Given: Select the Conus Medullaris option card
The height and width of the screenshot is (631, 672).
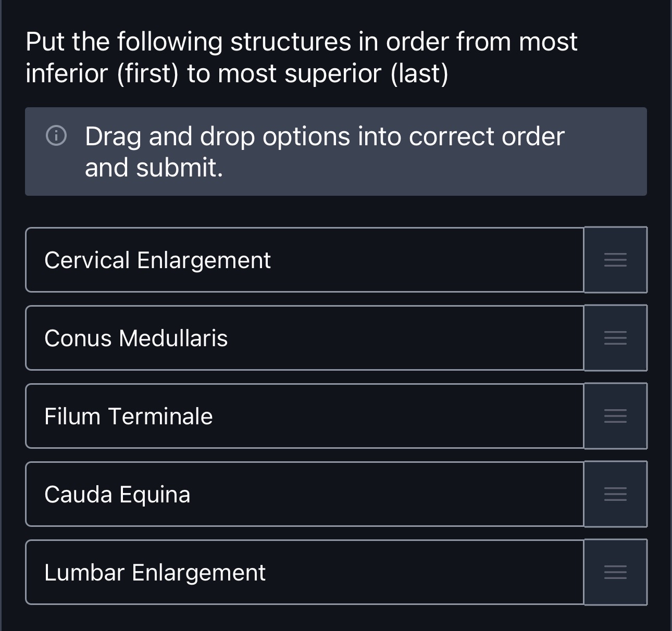Looking at the screenshot, I should pos(305,338).
